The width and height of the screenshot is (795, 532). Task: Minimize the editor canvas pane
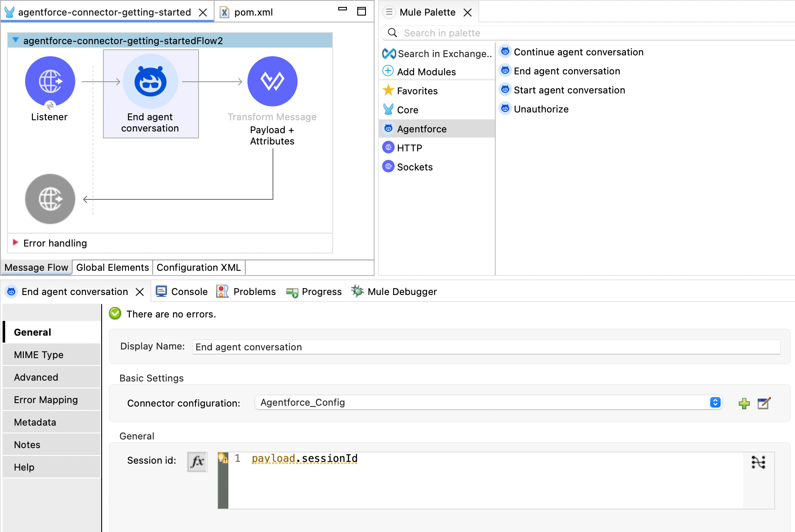point(343,9)
